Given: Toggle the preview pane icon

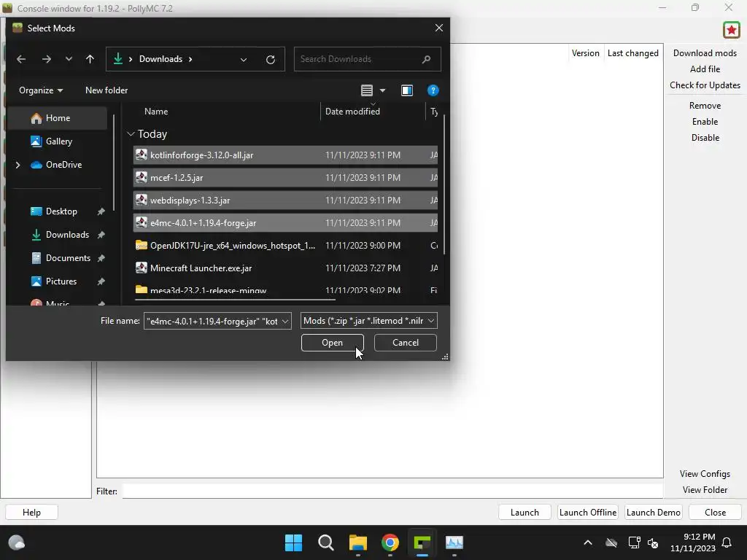Looking at the screenshot, I should pyautogui.click(x=407, y=90).
